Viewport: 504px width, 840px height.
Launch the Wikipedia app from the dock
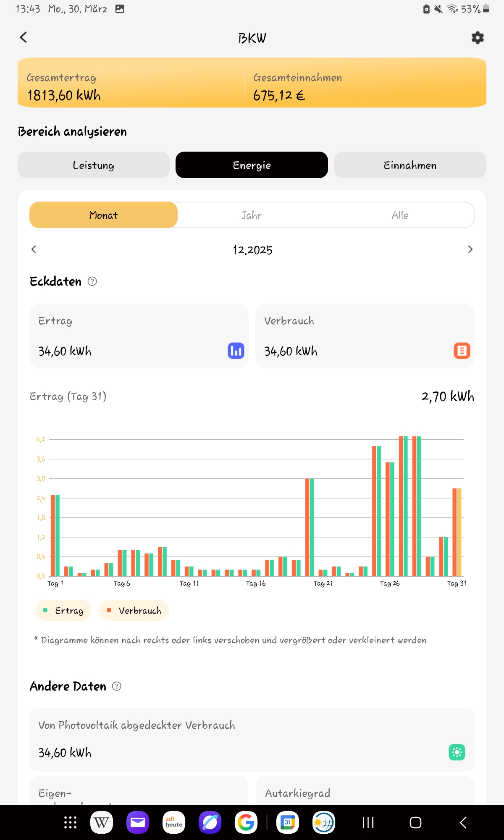101,822
